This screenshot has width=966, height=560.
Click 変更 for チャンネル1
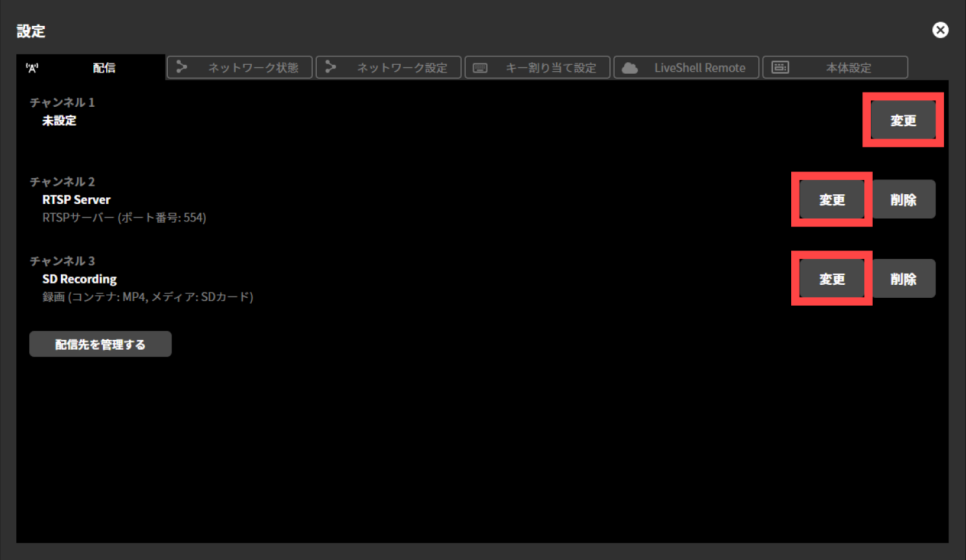pyautogui.click(x=903, y=120)
